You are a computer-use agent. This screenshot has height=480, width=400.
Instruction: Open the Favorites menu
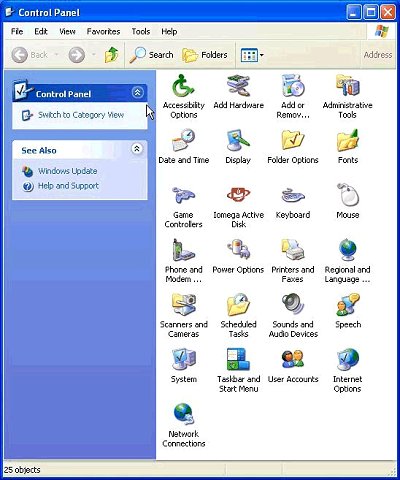point(103,32)
